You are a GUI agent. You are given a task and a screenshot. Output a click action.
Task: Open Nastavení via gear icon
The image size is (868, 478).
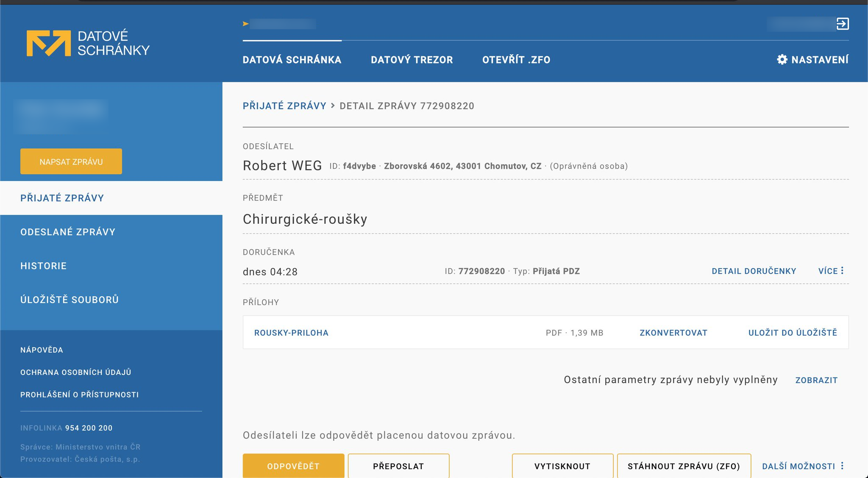point(782,60)
